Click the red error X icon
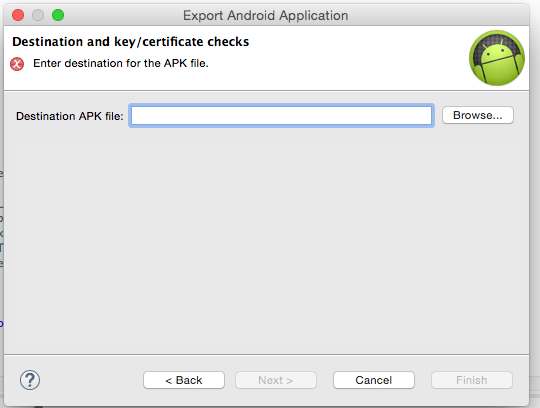The height and width of the screenshot is (408, 540). point(17,64)
